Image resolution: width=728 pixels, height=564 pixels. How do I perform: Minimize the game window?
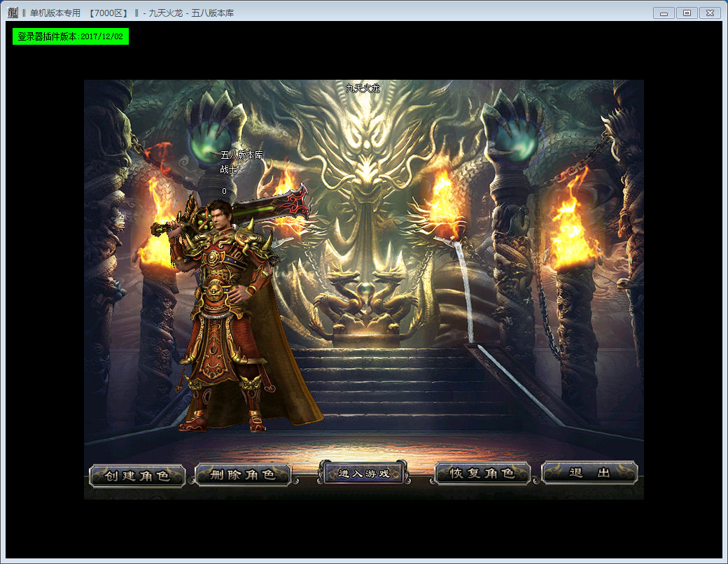pos(664,13)
